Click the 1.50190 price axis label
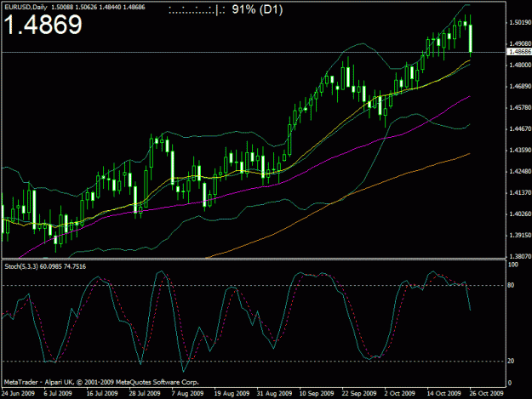532x399 pixels. 520,22
